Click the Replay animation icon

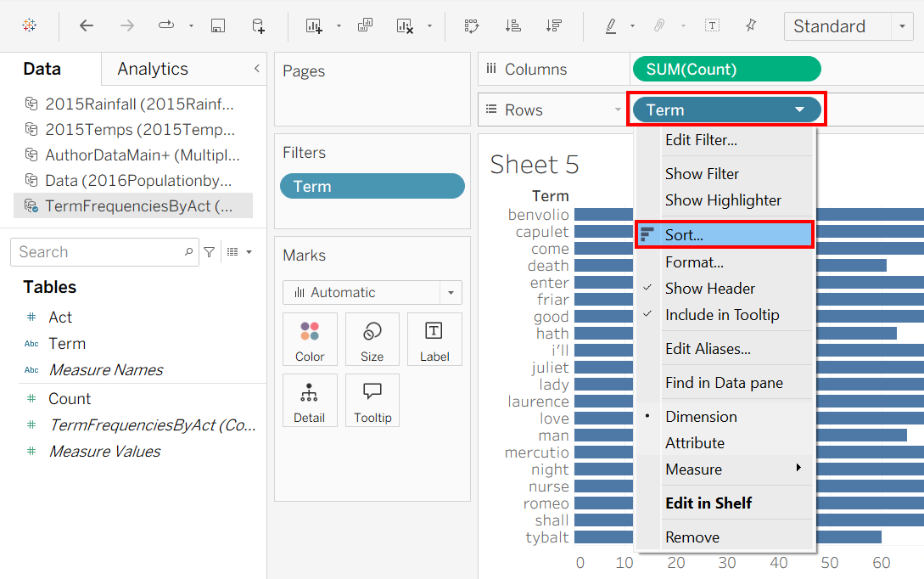click(166, 25)
